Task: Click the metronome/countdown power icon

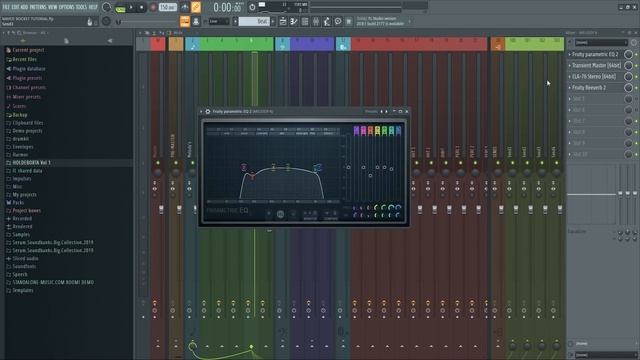Action: tap(252, 7)
